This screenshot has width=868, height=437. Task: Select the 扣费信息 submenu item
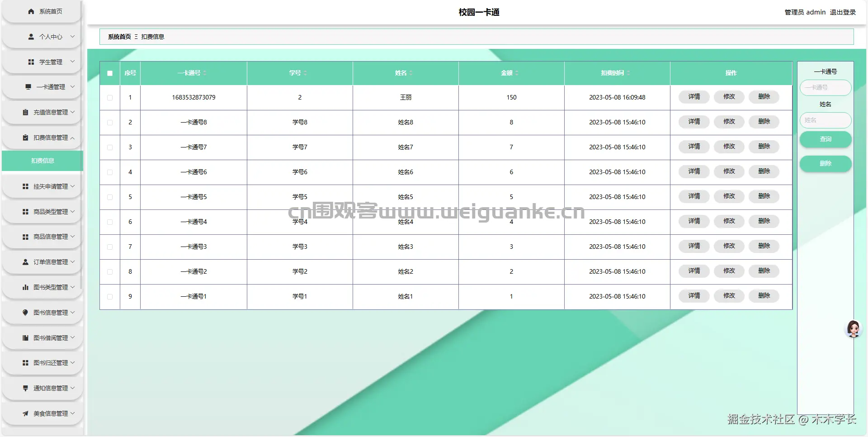pyautogui.click(x=42, y=161)
